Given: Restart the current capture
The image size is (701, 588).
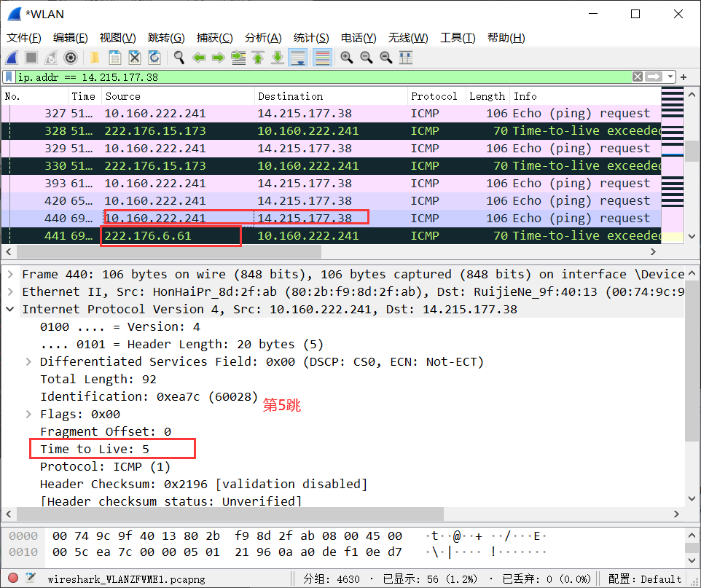Looking at the screenshot, I should coord(52,58).
